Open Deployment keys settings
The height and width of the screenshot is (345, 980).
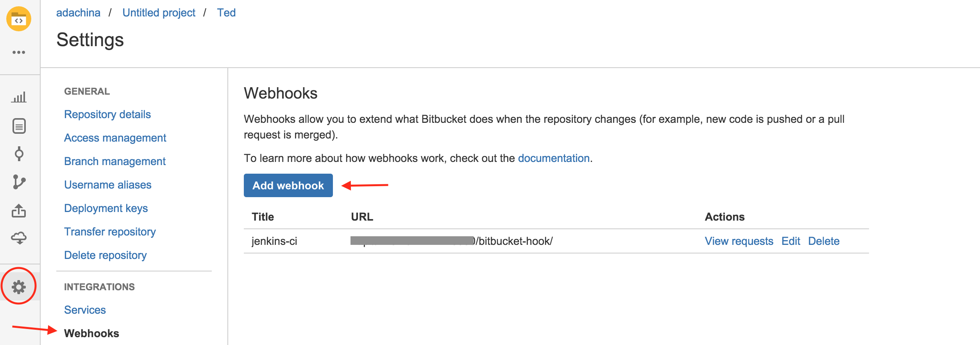click(x=106, y=208)
